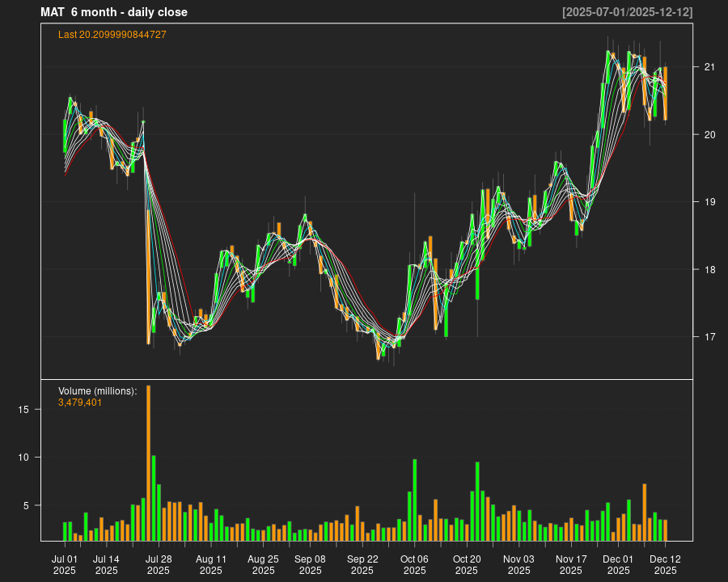Select the Nov 03 2025 axis label
Viewport: 728px width, 582px height.
[x=518, y=564]
